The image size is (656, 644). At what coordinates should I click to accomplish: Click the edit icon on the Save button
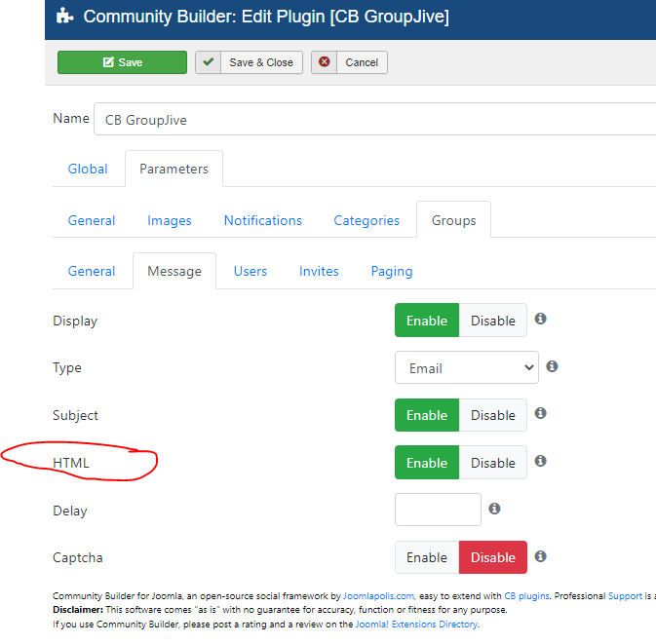[x=108, y=62]
